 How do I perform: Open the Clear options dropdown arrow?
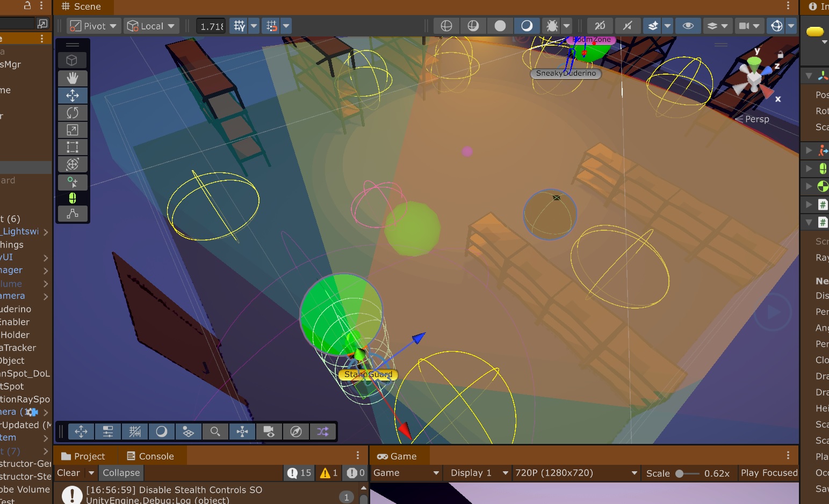click(x=91, y=473)
